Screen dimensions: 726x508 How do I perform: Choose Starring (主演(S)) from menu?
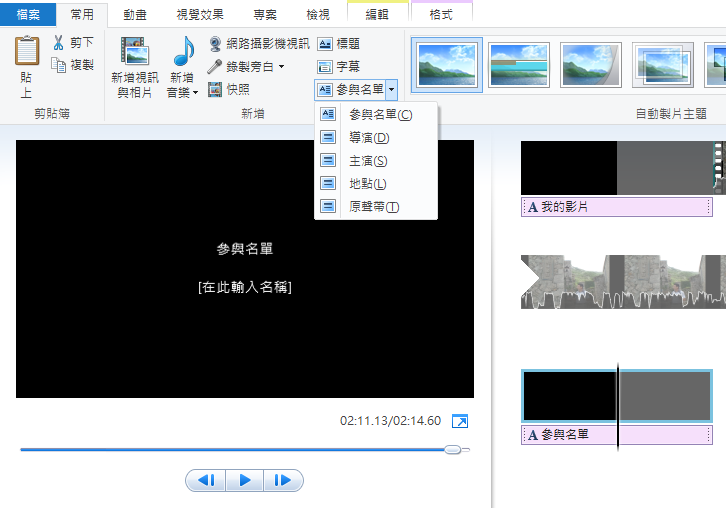coord(376,161)
